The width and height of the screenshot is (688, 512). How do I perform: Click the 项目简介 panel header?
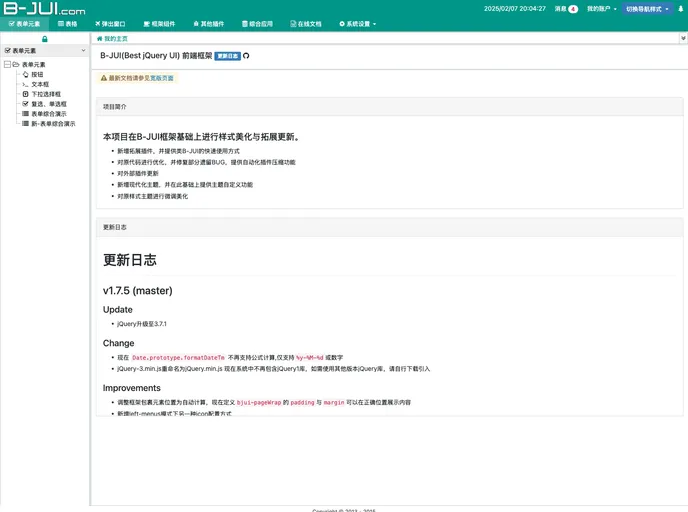tap(390, 107)
